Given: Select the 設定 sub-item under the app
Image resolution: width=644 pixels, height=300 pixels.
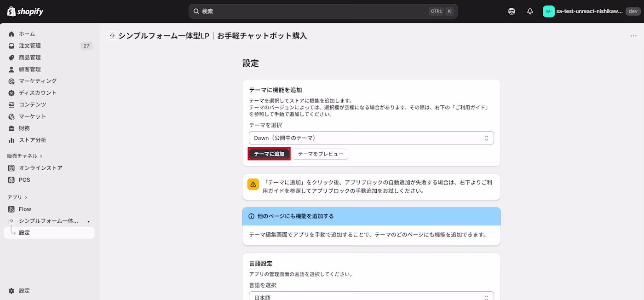Looking at the screenshot, I should coord(49,233).
